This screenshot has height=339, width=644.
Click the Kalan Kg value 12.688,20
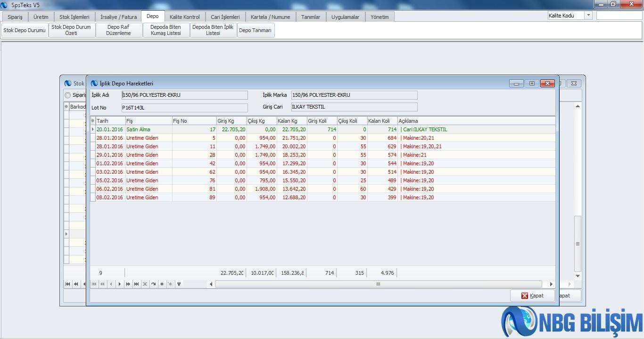(294, 197)
